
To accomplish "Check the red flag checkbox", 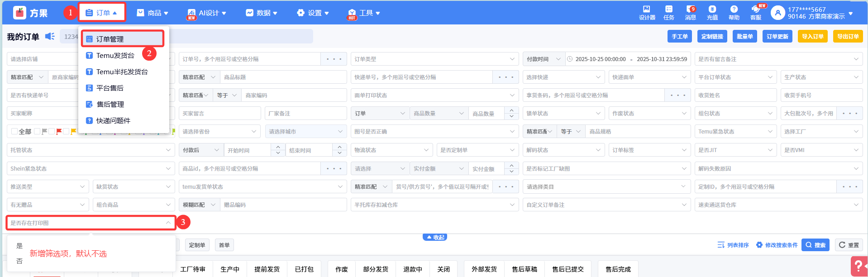I will (x=52, y=132).
